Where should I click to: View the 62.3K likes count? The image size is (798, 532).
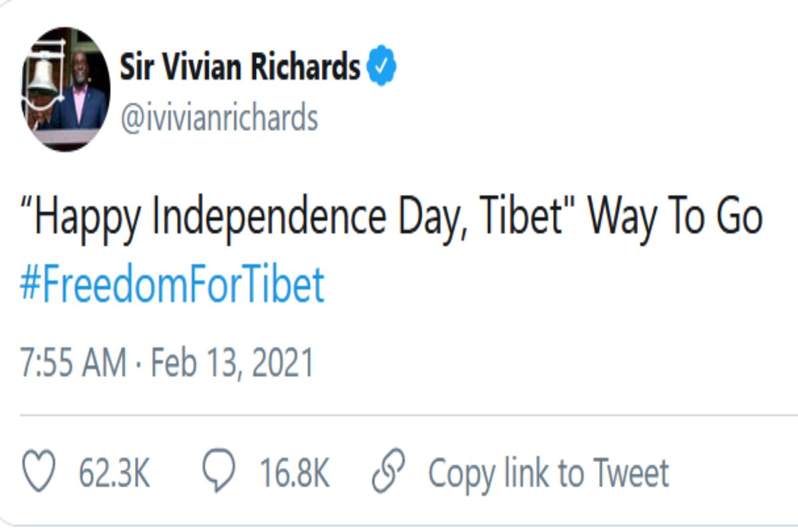pos(114,474)
